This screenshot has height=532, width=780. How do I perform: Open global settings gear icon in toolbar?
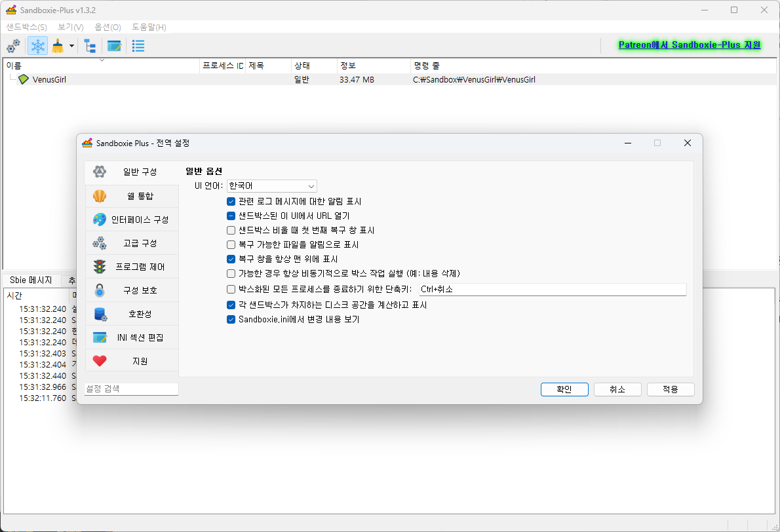pyautogui.click(x=13, y=47)
